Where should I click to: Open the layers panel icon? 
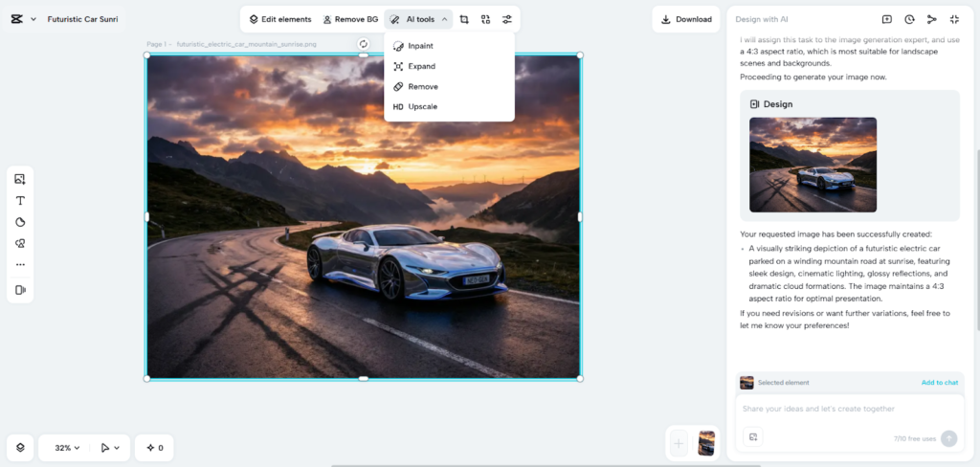(x=20, y=447)
